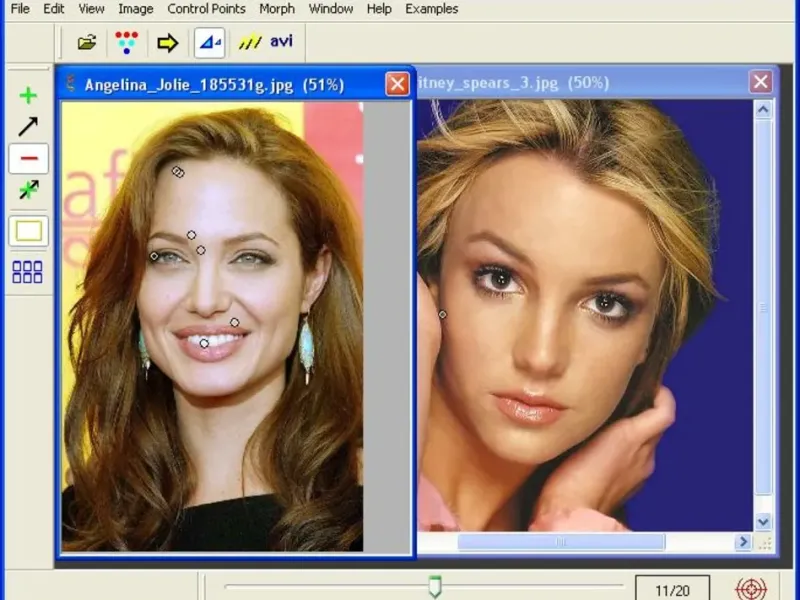Viewport: 800px width, 600px height.
Task: Close the Angelina_Jolie image window
Action: point(397,84)
